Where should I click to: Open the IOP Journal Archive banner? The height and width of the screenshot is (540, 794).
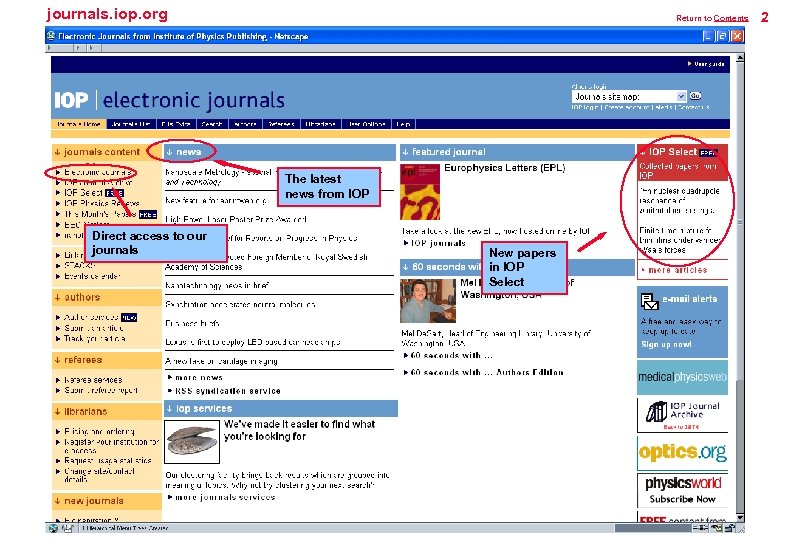tap(682, 415)
